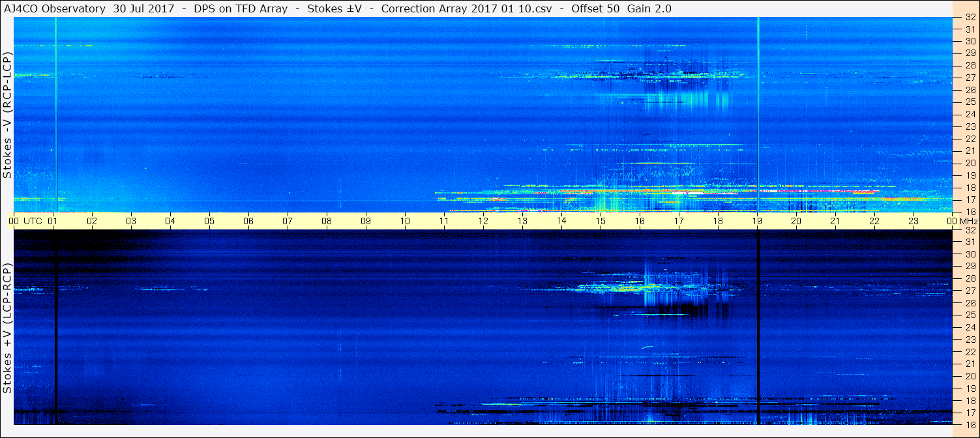Select the 23 hour tick on the time axis
Screen dimensions: 980x438
[x=913, y=221]
